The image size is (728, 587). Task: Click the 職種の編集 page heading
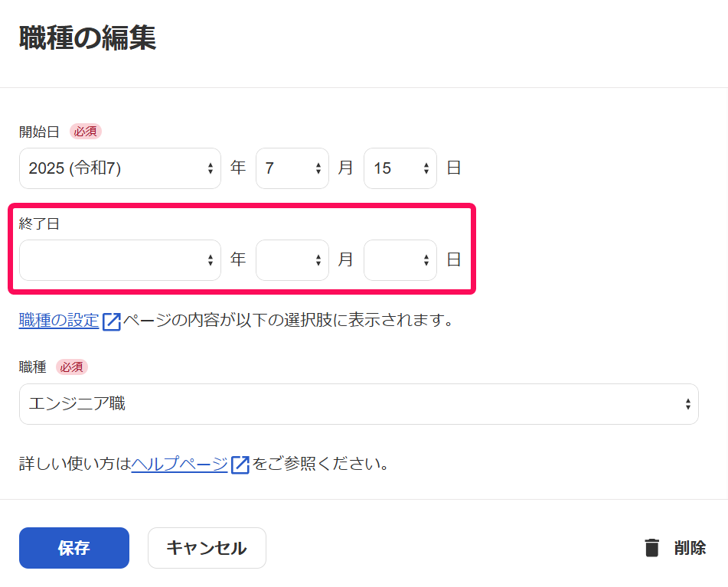point(87,38)
